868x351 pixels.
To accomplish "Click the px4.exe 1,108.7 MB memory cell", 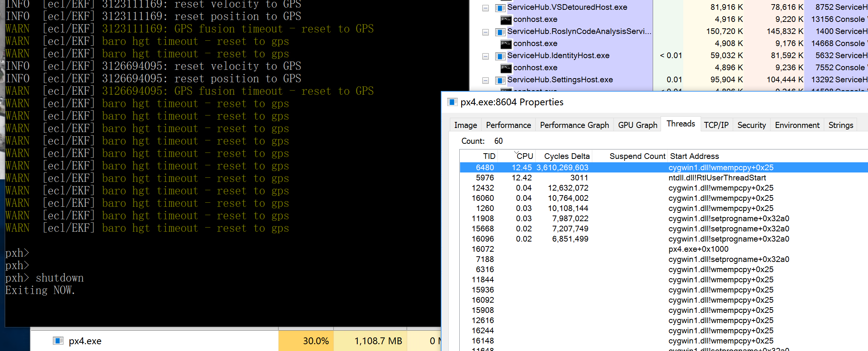I will click(370, 341).
